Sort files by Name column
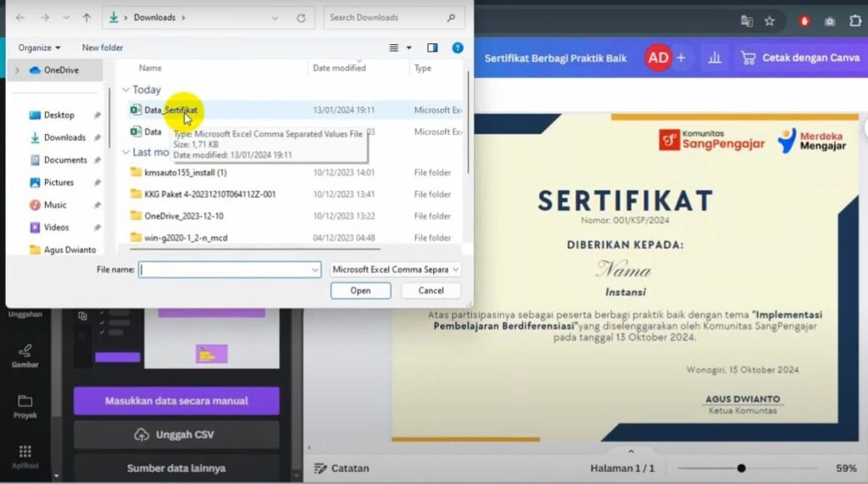 click(150, 68)
